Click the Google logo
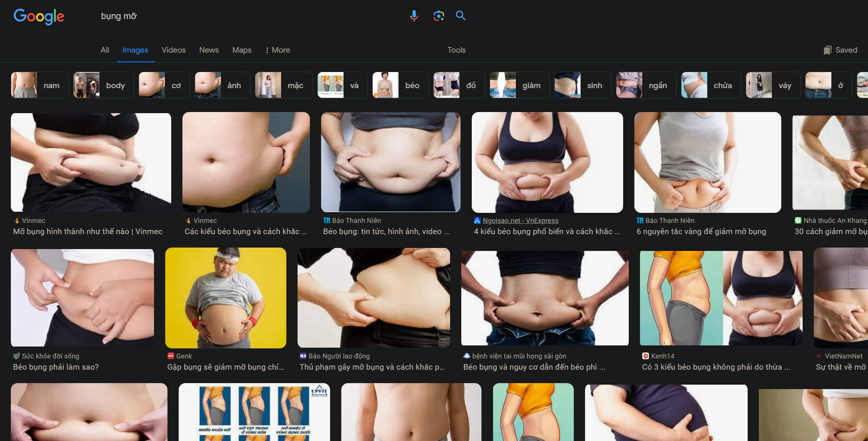 tap(39, 16)
